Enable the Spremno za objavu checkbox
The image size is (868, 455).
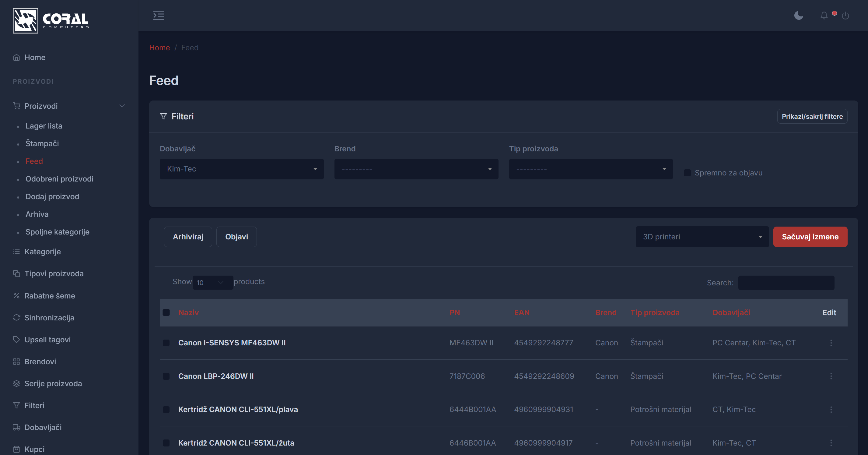tap(687, 173)
